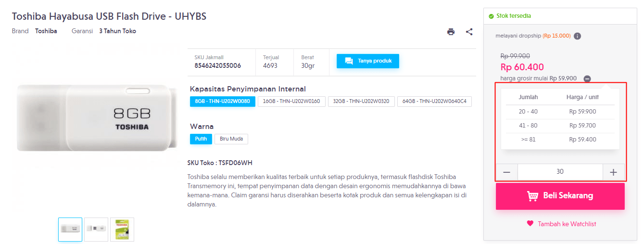
Task: Select Putih color option
Action: tap(201, 139)
